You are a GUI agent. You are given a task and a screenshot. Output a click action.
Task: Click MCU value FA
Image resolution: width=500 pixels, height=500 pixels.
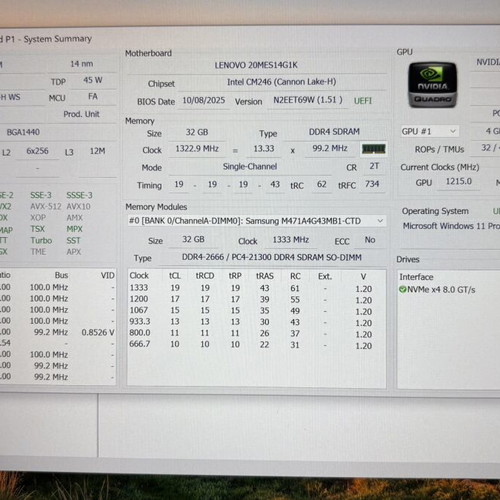93,97
